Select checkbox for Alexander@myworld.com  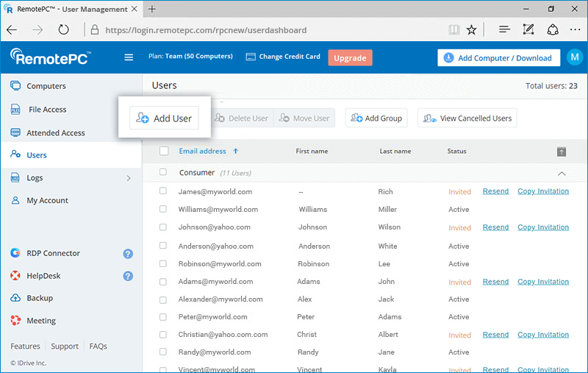163,300
